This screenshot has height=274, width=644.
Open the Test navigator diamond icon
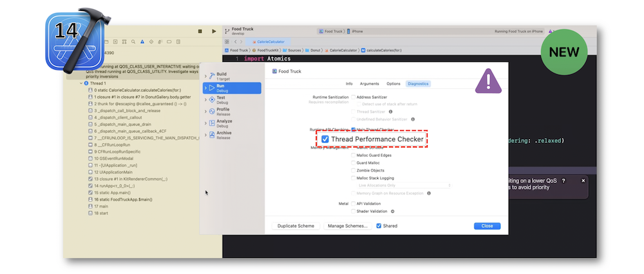(151, 41)
